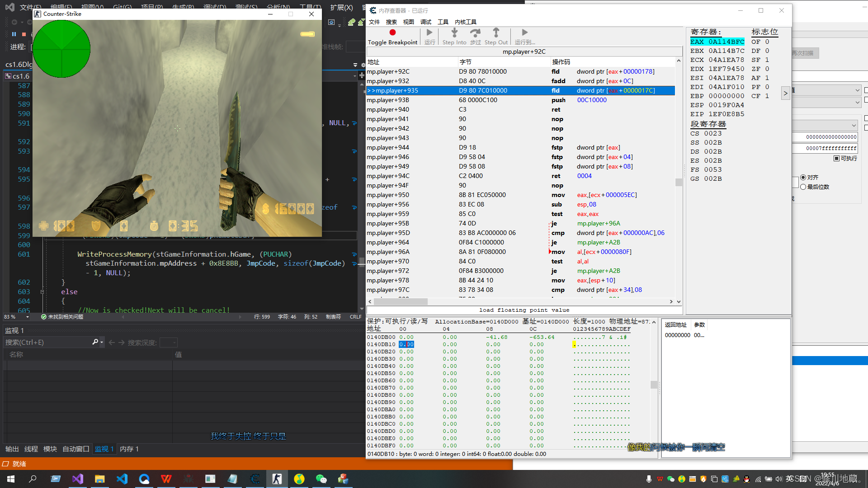Toggle the 可执行 checkbox in Cheat Engine

click(836, 159)
